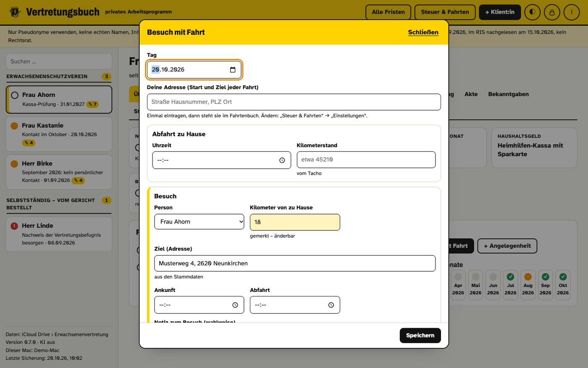Select the Apr 2026 month tile
The height and width of the screenshot is (368, 588).
click(458, 285)
